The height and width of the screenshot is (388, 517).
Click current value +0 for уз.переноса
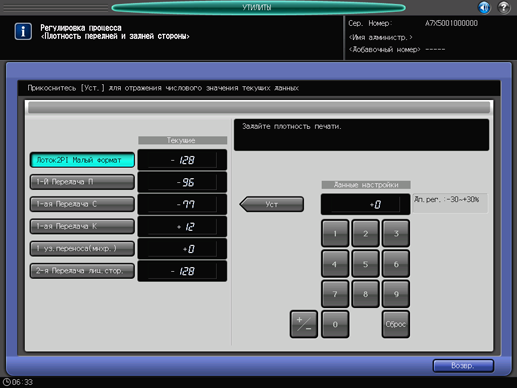point(182,249)
